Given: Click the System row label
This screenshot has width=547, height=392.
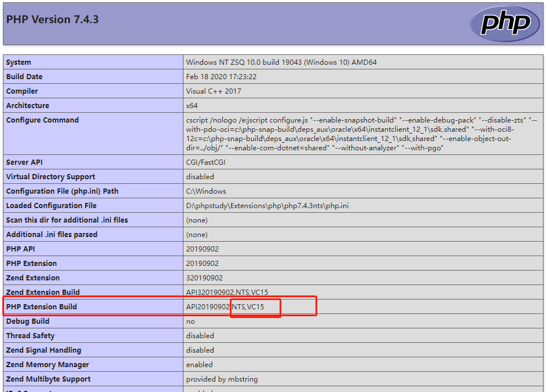Looking at the screenshot, I should click(x=19, y=62).
